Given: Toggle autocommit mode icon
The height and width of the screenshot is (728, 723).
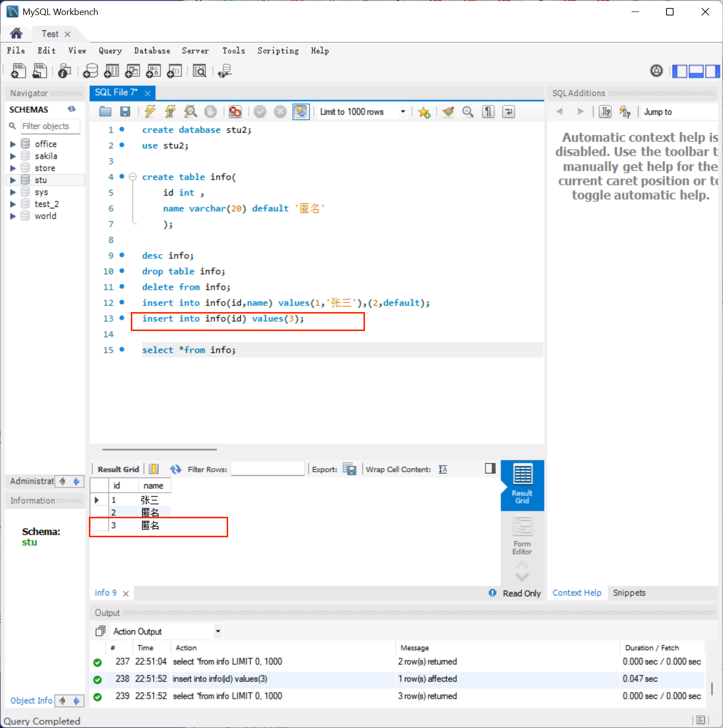Looking at the screenshot, I should pyautogui.click(x=301, y=112).
